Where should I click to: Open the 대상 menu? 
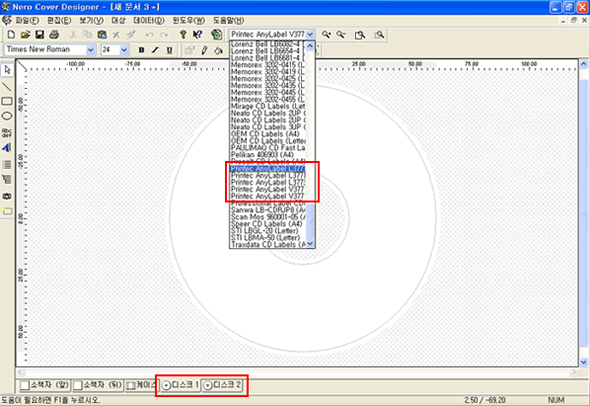coord(119,21)
